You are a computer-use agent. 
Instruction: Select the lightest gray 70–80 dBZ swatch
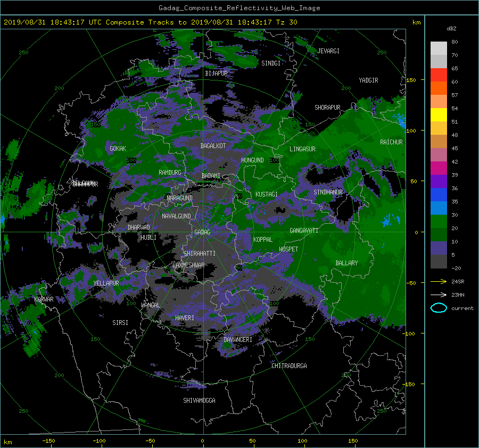tap(439, 48)
